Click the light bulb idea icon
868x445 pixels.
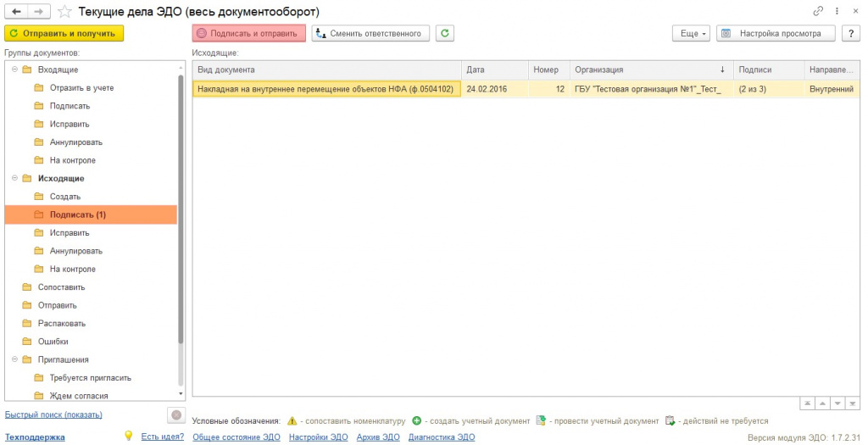(x=129, y=436)
